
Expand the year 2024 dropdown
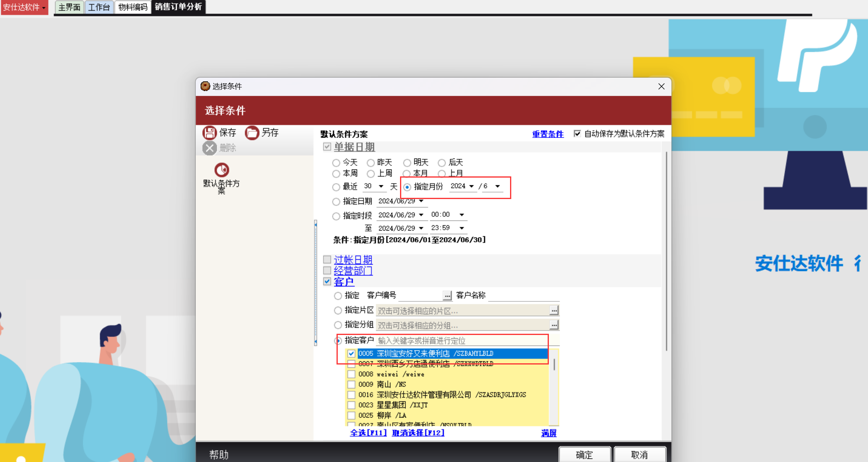coord(471,186)
